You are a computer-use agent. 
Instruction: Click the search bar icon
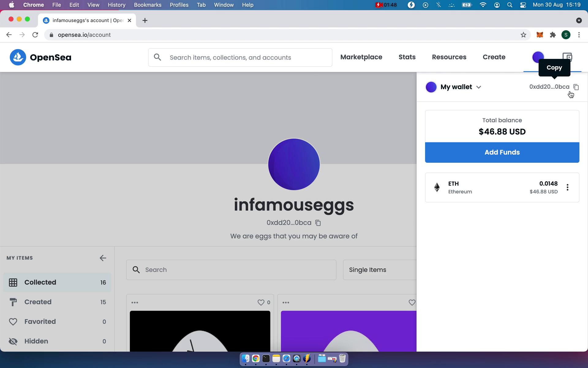point(157,57)
